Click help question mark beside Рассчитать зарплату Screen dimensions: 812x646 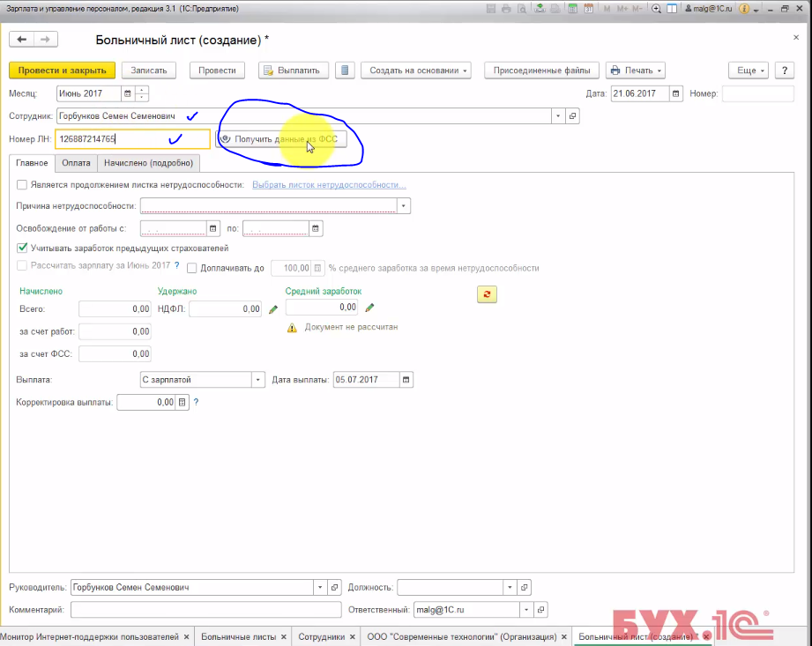click(176, 265)
